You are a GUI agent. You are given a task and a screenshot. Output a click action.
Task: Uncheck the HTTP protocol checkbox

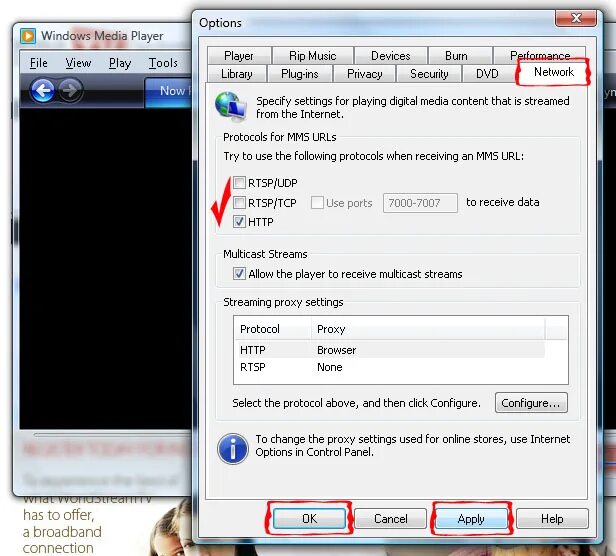click(239, 222)
